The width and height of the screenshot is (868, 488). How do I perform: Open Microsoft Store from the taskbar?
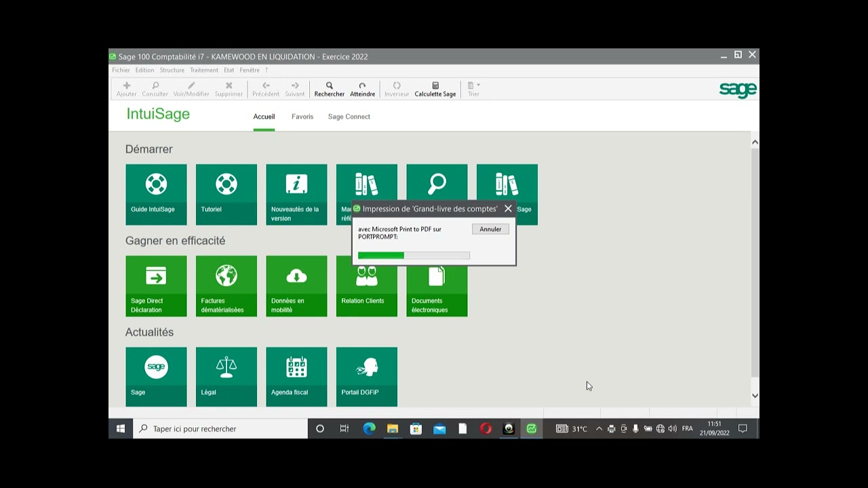pos(416,428)
